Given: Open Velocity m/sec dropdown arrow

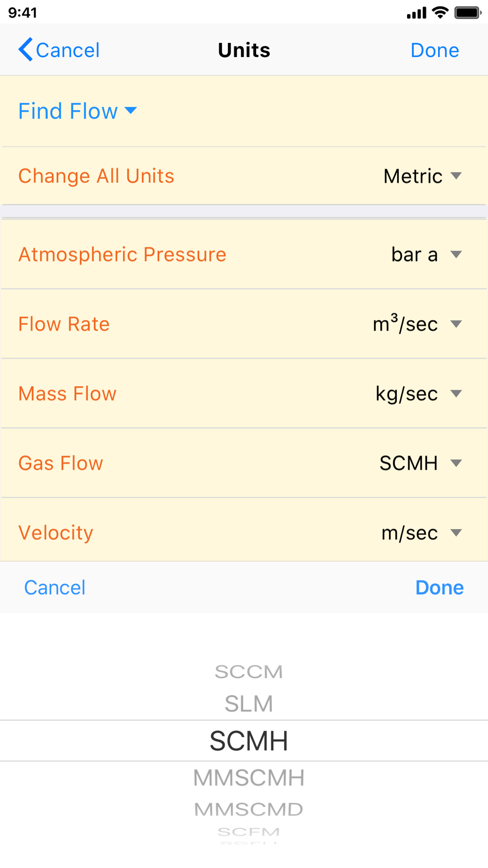Looking at the screenshot, I should (x=456, y=533).
